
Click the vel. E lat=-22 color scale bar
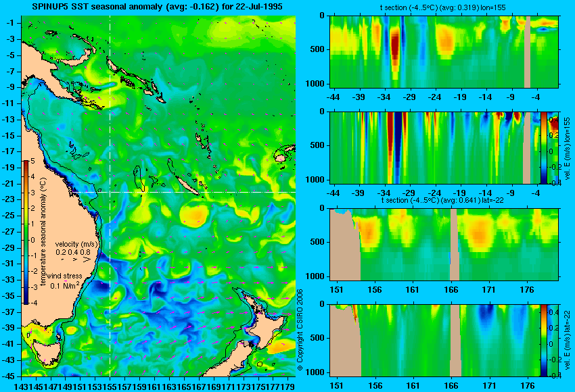[544, 340]
